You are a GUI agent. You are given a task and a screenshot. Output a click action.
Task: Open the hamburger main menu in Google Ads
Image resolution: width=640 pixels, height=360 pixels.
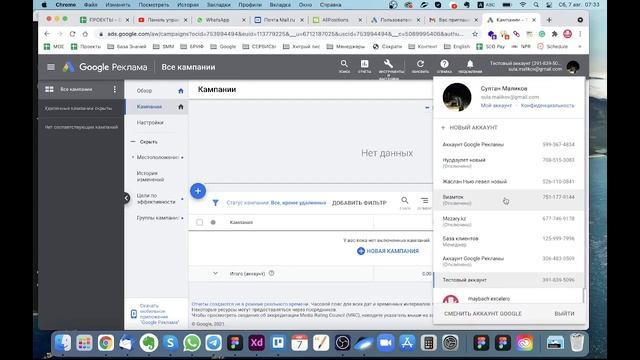tap(51, 67)
